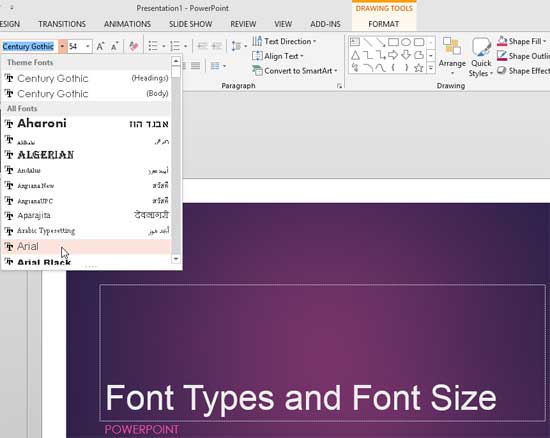Click the font name input field
Image resolution: width=550 pixels, height=438 pixels.
tap(29, 46)
